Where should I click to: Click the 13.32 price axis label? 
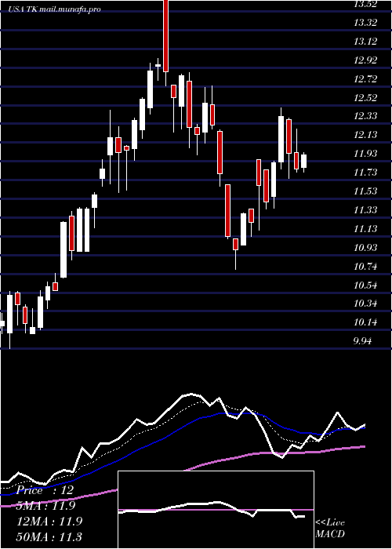[x=365, y=23]
